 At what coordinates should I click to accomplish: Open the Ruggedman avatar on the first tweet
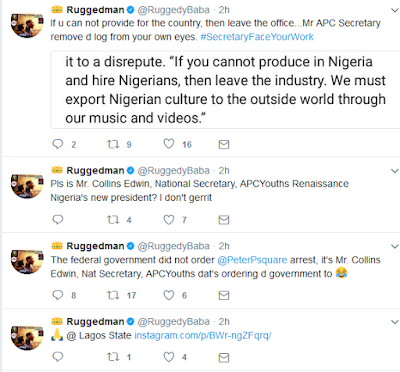[27, 25]
